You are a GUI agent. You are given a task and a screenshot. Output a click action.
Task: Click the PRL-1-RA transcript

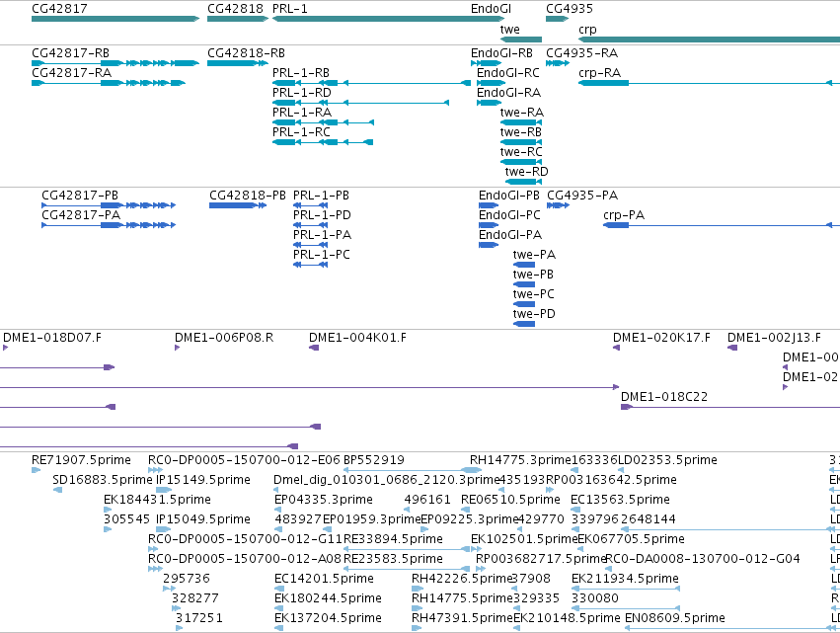click(323, 122)
